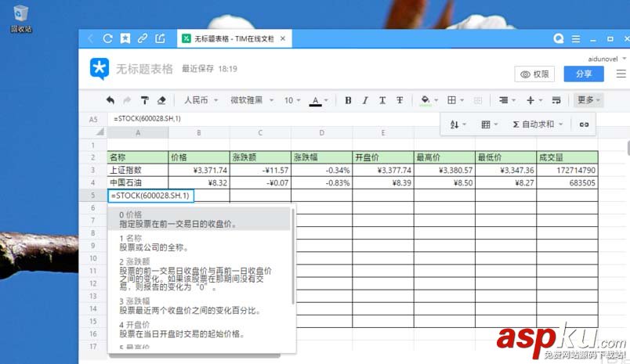
Task: Click the 权限 permissions button
Action: coord(534,74)
